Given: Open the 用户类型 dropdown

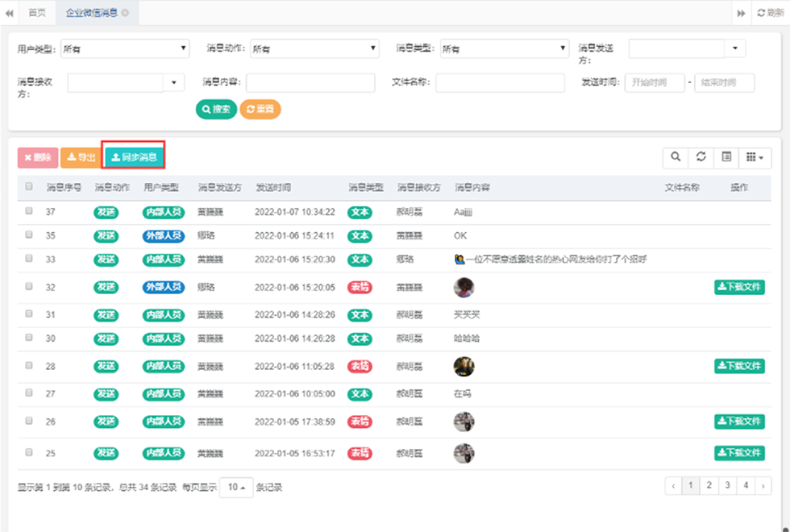Looking at the screenshot, I should 125,49.
